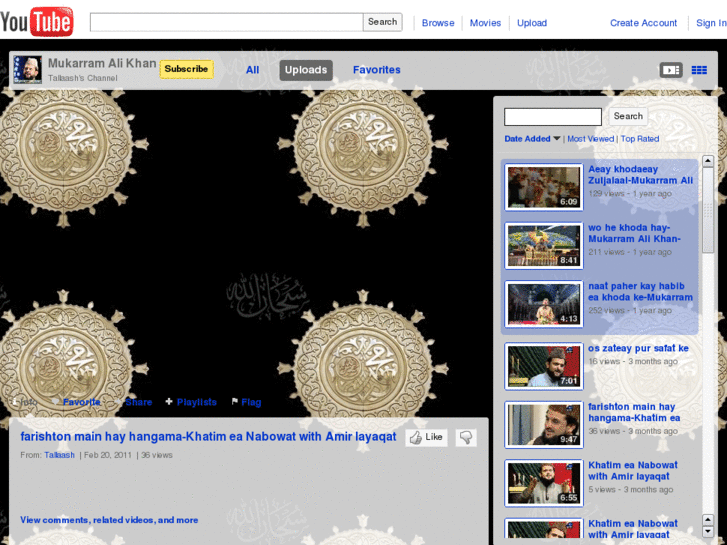Click the top YouTube Search button
The height and width of the screenshot is (545, 727).
click(382, 22)
